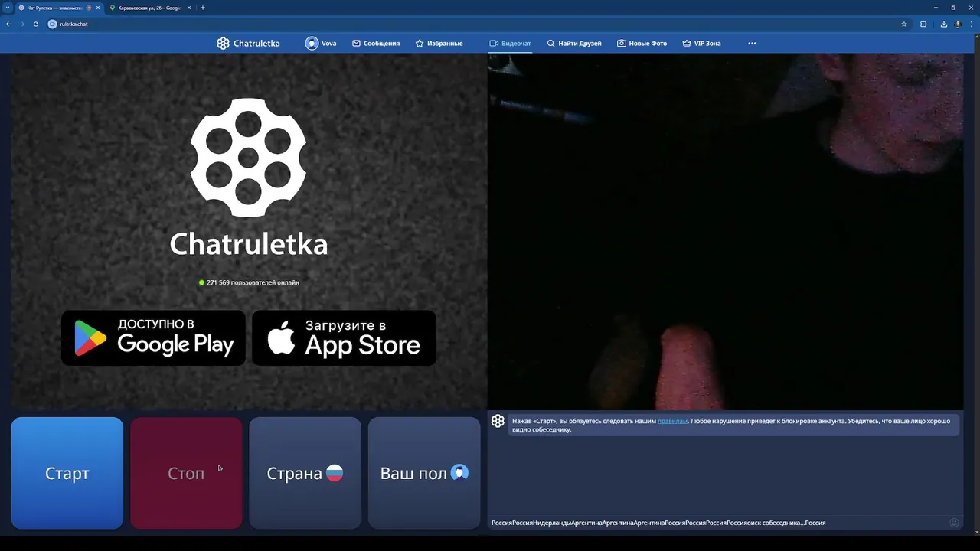This screenshot has width=980, height=551.
Task: Open the Ваш пол gender selector
Action: click(x=424, y=473)
